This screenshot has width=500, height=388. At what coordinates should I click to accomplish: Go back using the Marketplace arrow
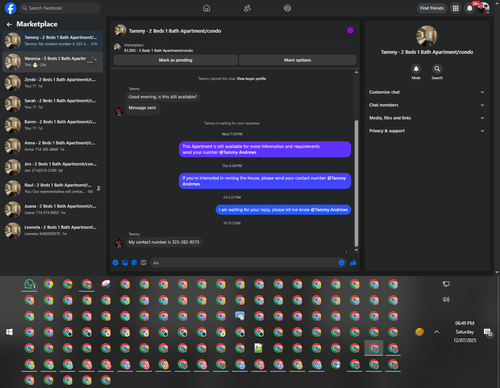click(x=9, y=24)
